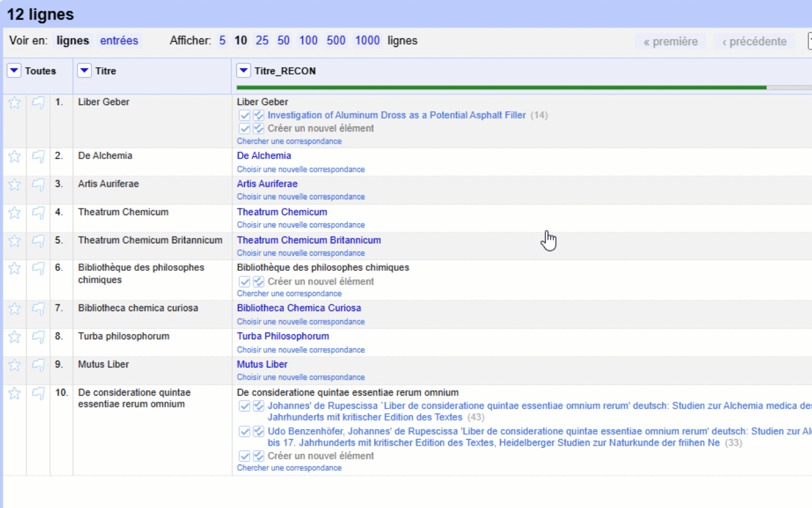The height and width of the screenshot is (508, 812).
Task: Go to « première page
Action: pos(670,42)
